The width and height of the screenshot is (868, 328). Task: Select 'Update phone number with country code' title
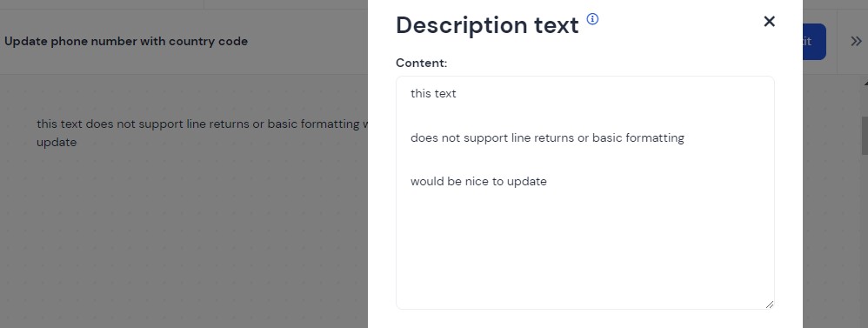click(x=126, y=42)
